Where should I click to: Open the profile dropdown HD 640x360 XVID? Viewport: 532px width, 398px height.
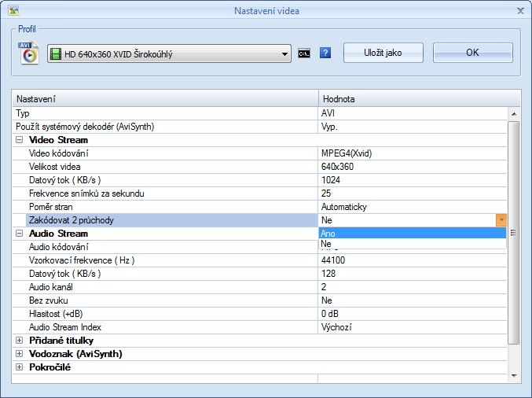point(169,53)
